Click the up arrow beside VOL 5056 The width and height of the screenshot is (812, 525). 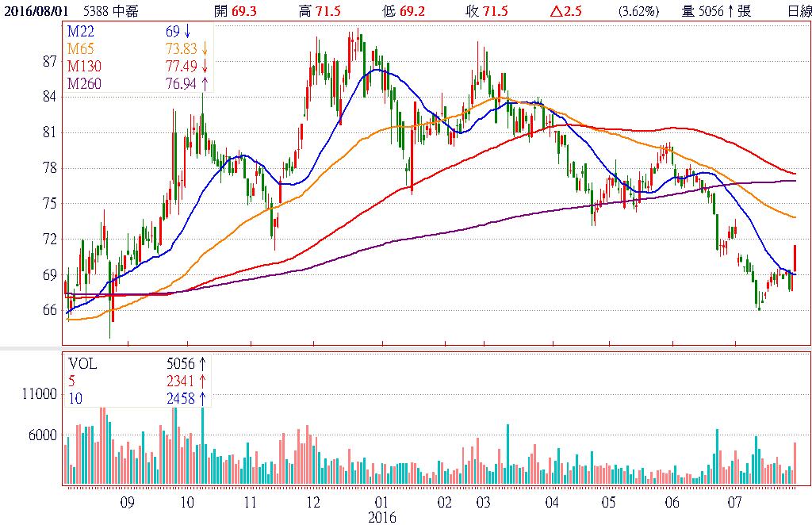tap(202, 363)
